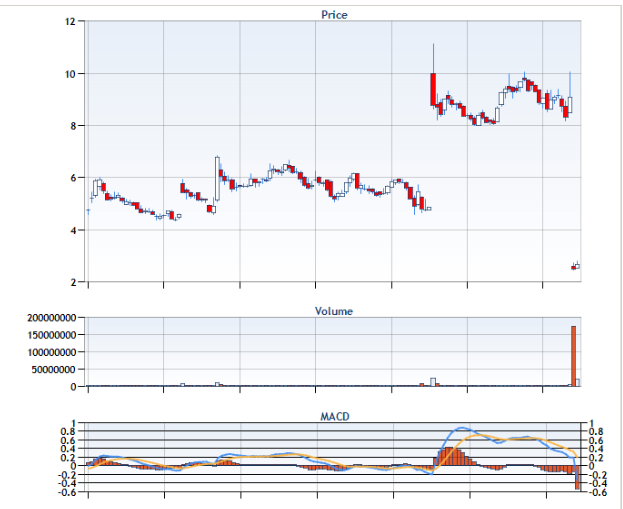
Task: Click the MACD chart title
Action: click(333, 415)
